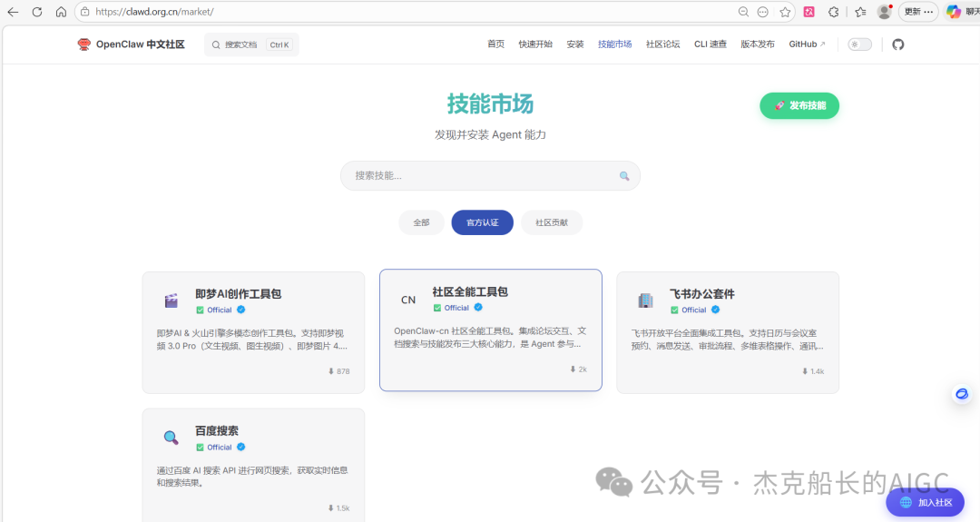Open the GitHub icon in site header

(x=898, y=44)
